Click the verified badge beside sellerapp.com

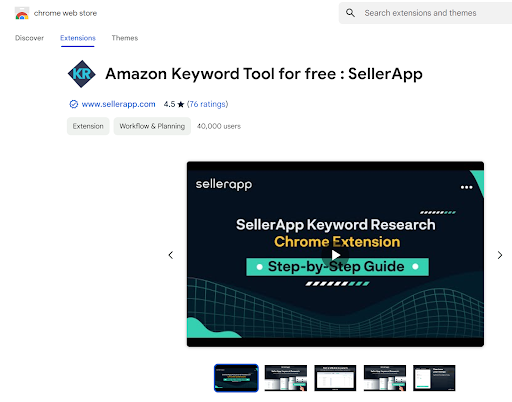73,104
